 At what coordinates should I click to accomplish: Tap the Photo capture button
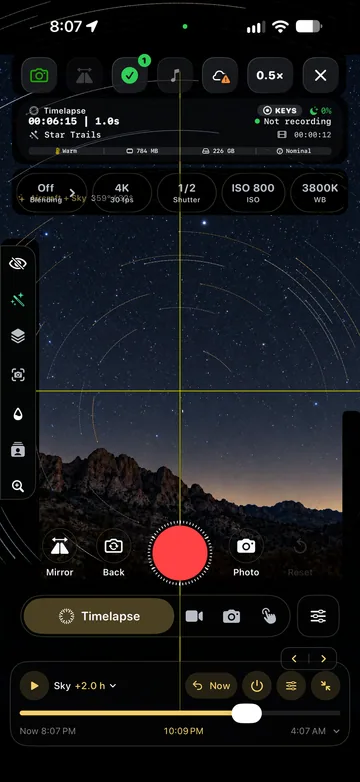246,553
